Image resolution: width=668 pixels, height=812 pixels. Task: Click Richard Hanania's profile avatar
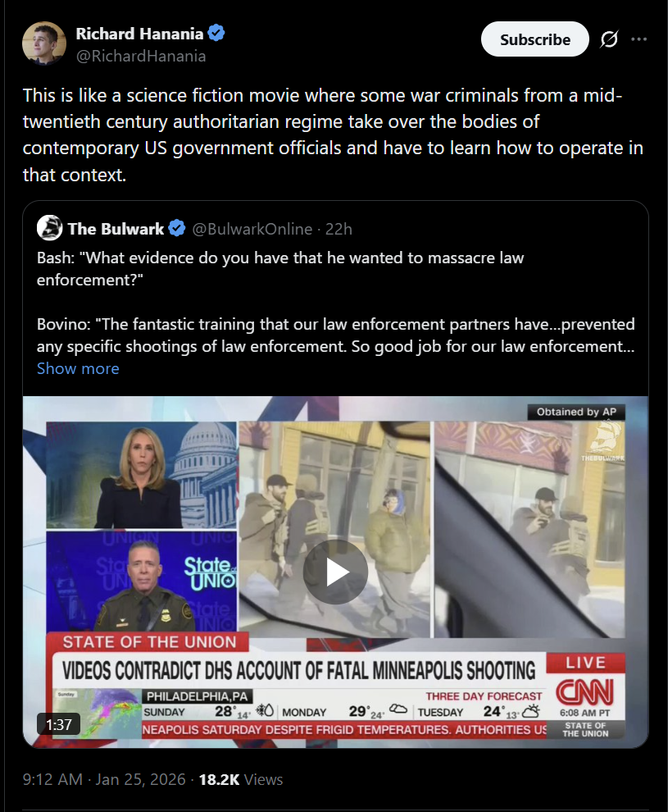44,43
